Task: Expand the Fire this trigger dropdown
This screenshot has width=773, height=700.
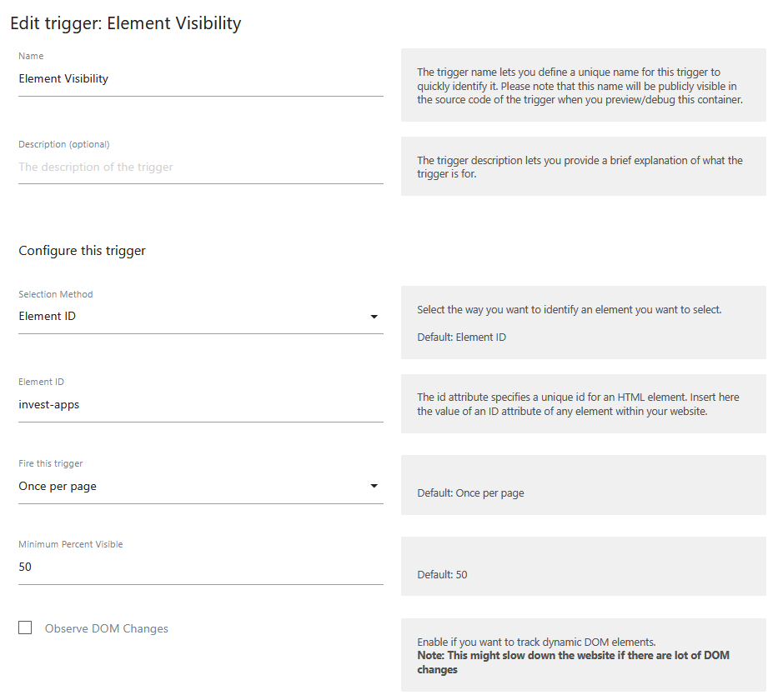Action: [x=200, y=486]
